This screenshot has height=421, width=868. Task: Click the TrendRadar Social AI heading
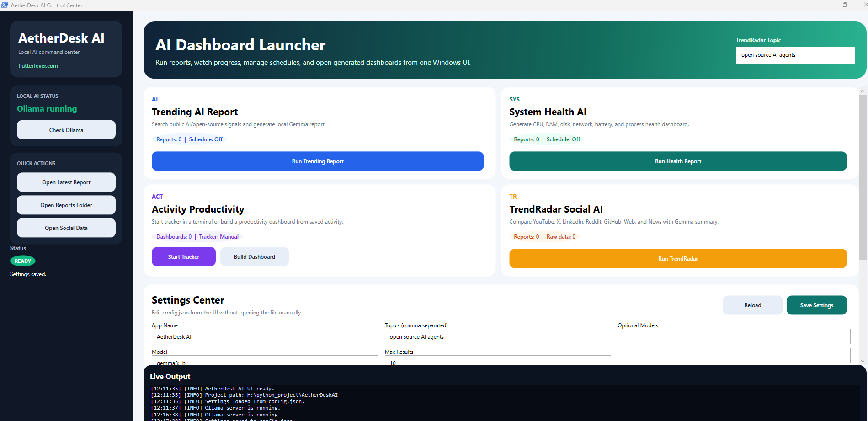(556, 209)
